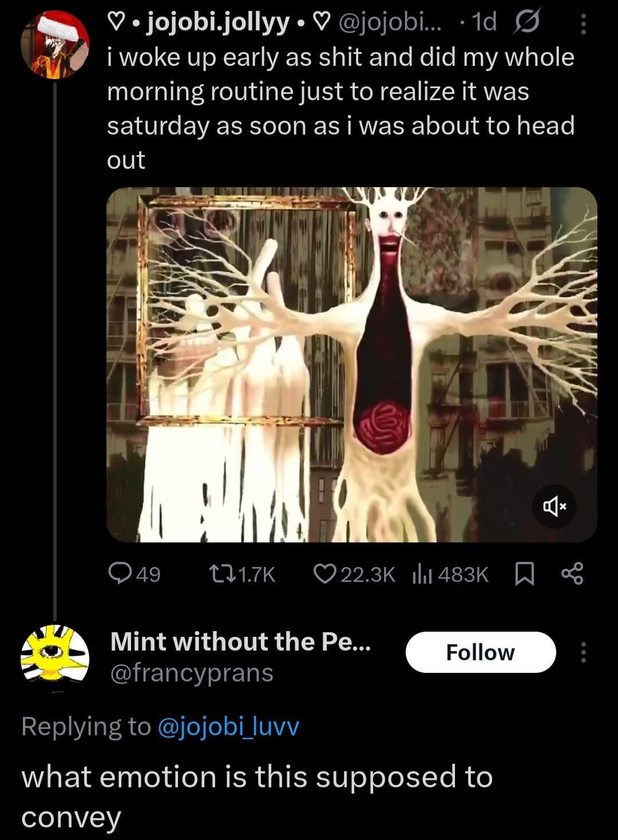Play the tree creature video
Viewport: 618px width, 840px height.
[x=351, y=364]
